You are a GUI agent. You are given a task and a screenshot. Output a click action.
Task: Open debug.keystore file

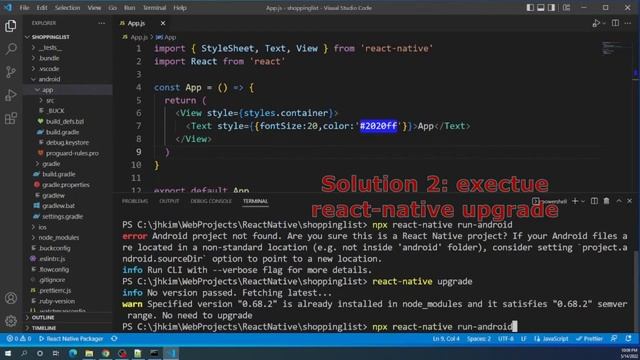click(x=67, y=142)
